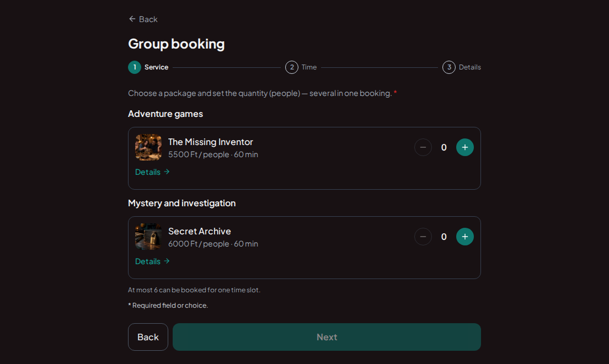The image size is (609, 364).
Task: Click the '6000 Ft / people · 60 min' text
Action: click(x=213, y=244)
